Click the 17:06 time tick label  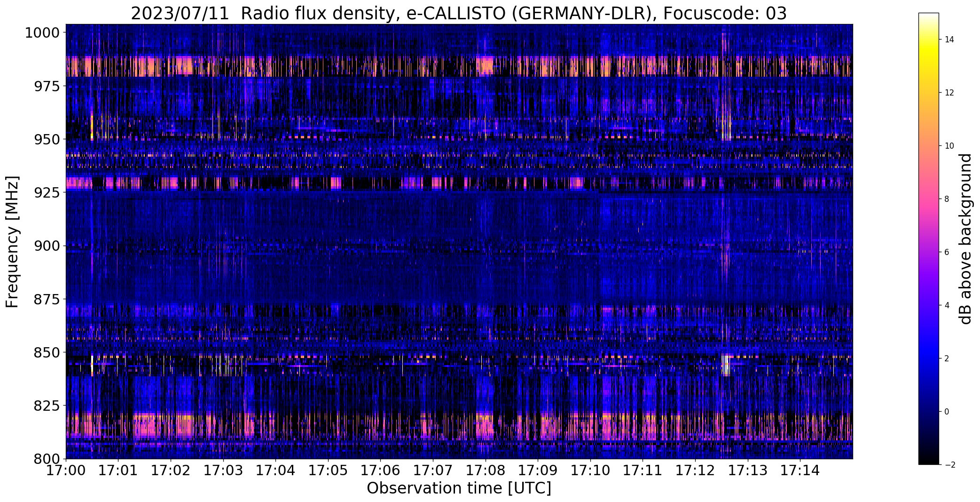[x=381, y=470]
